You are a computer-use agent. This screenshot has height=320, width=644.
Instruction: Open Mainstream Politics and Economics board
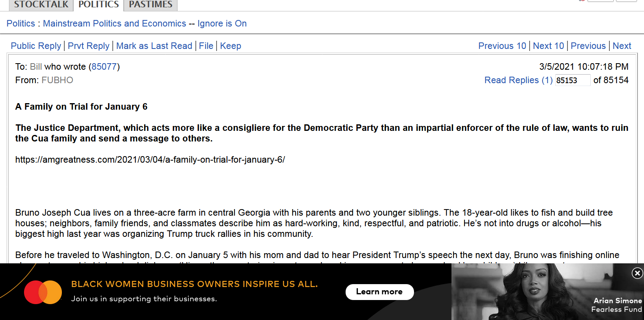point(114,24)
